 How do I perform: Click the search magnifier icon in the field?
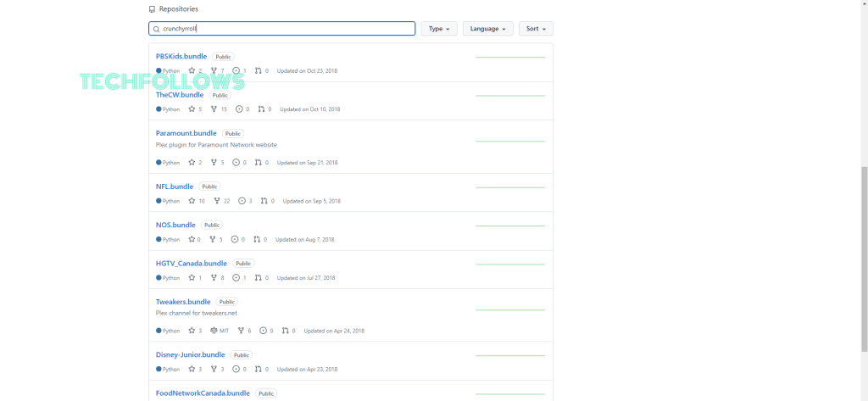(156, 29)
